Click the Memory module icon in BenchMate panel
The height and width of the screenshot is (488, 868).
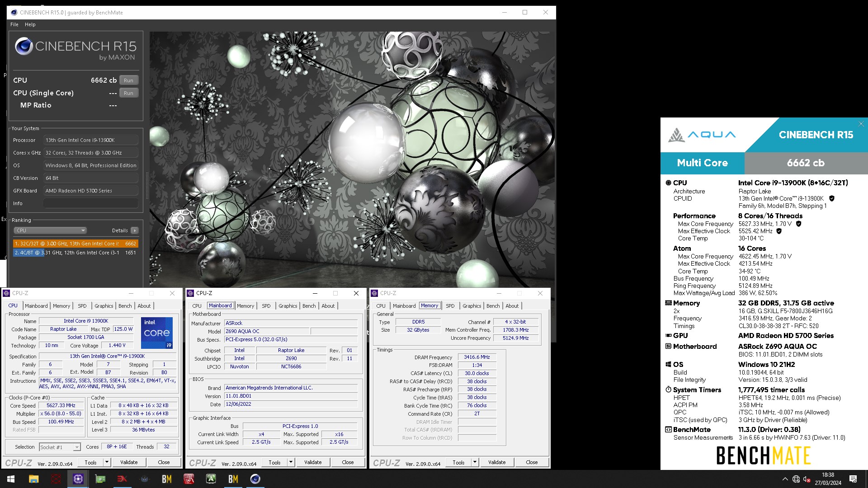click(668, 303)
